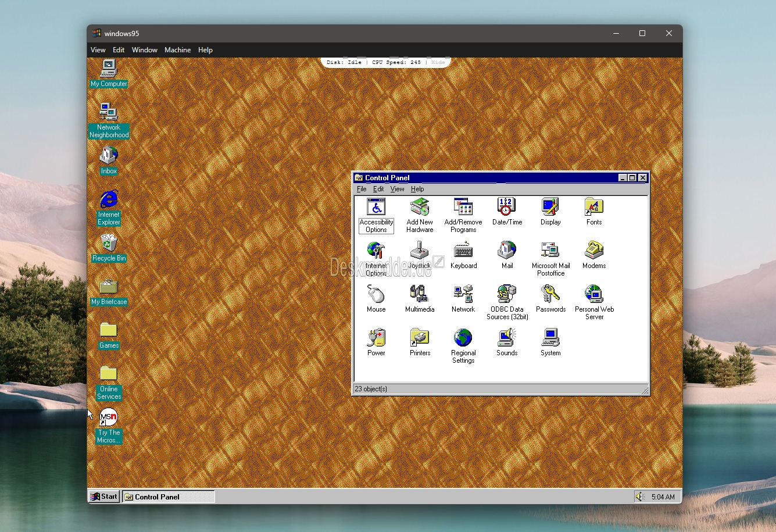Select the Regional Settings globe icon

463,338
